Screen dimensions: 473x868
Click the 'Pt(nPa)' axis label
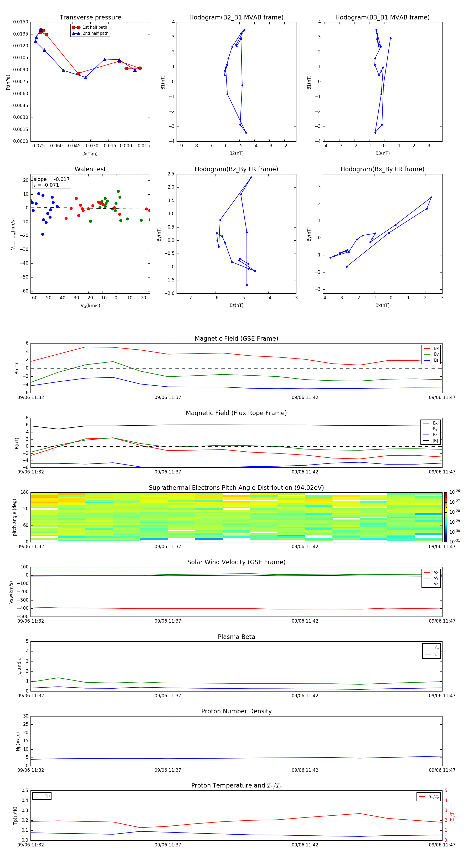click(x=8, y=82)
